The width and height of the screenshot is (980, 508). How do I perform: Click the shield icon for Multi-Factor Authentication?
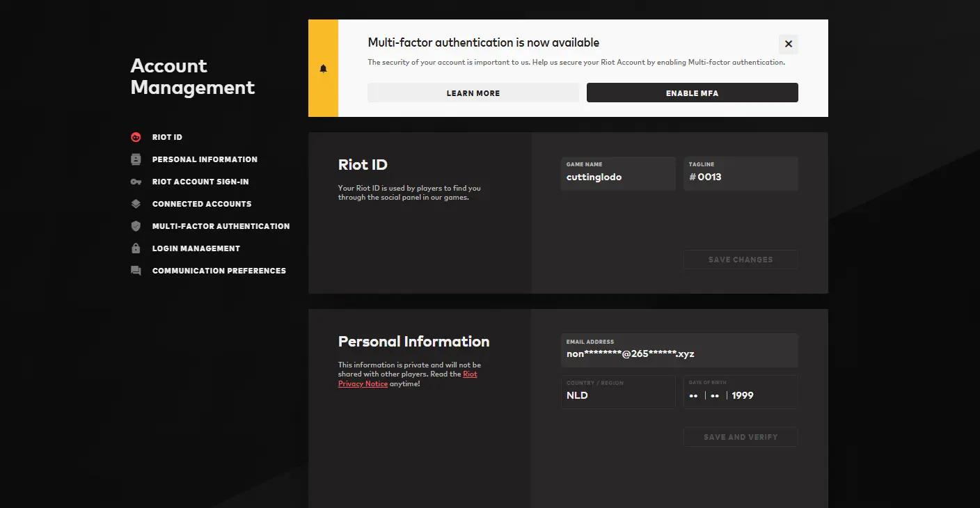pos(136,226)
